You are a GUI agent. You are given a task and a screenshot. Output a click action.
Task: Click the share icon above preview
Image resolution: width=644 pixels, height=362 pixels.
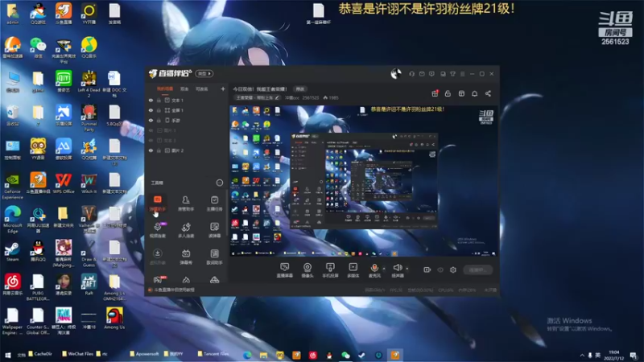pos(488,93)
